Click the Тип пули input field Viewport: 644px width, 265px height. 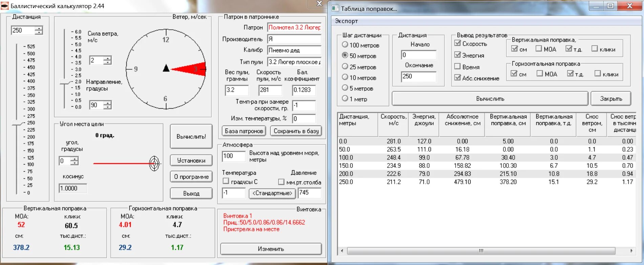point(294,62)
